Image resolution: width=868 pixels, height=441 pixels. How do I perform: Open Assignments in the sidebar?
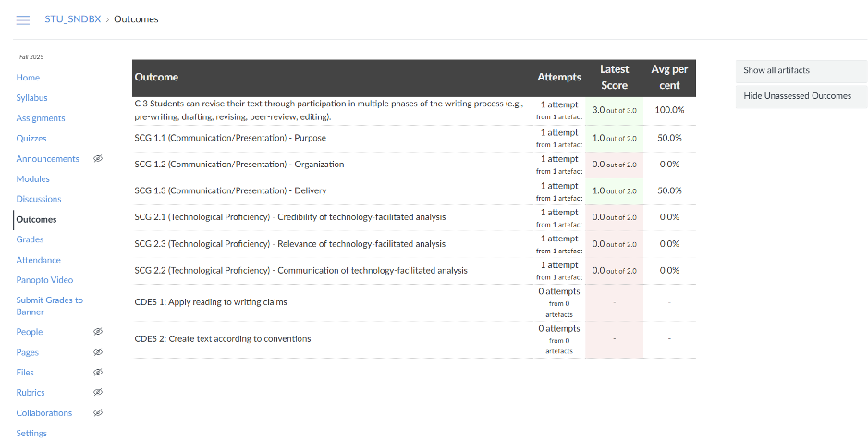click(x=41, y=118)
